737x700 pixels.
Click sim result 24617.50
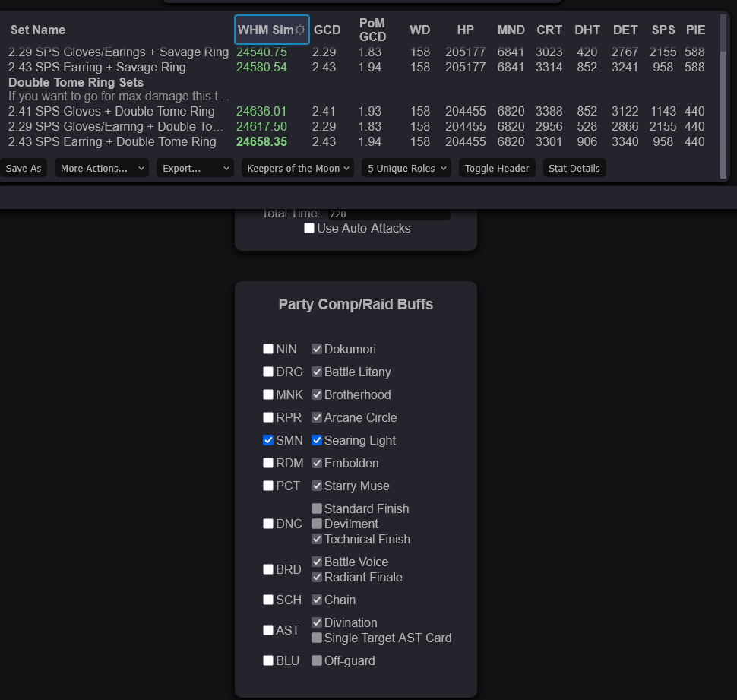[x=261, y=126]
